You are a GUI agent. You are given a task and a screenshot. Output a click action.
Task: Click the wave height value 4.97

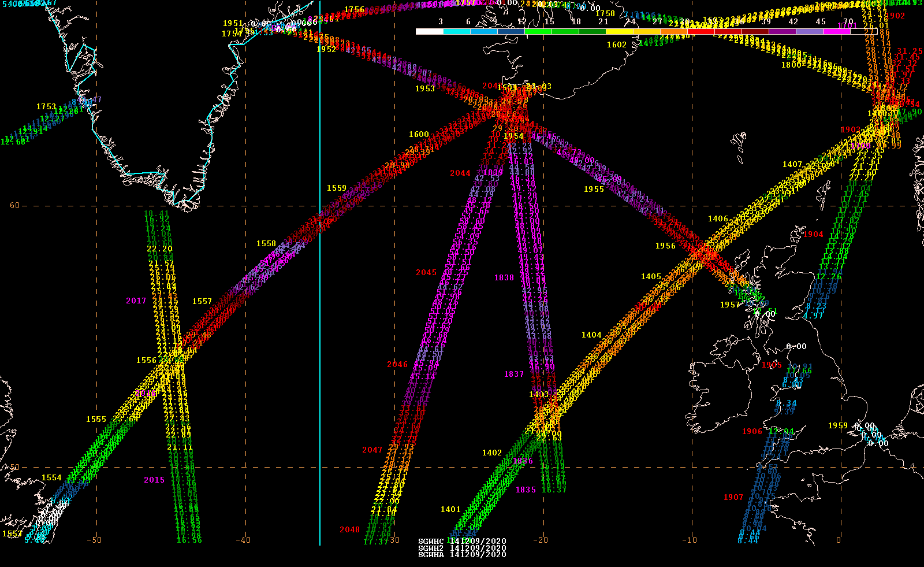click(813, 316)
